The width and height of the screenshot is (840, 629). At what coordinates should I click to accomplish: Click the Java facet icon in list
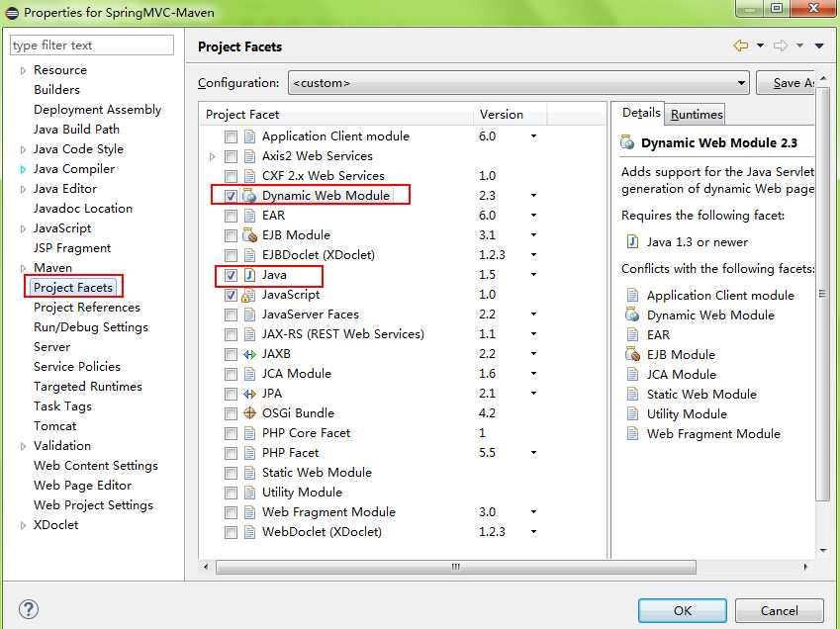(x=249, y=275)
